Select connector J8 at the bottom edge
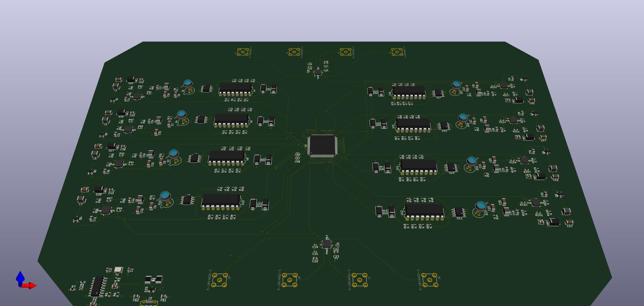The height and width of the screenshot is (306, 644). pos(290,280)
